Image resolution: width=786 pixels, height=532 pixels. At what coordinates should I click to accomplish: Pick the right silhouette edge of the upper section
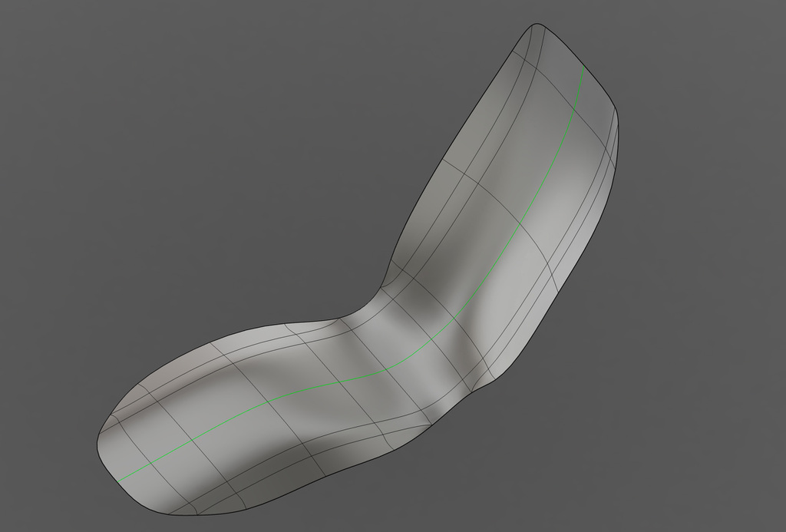click(583, 253)
